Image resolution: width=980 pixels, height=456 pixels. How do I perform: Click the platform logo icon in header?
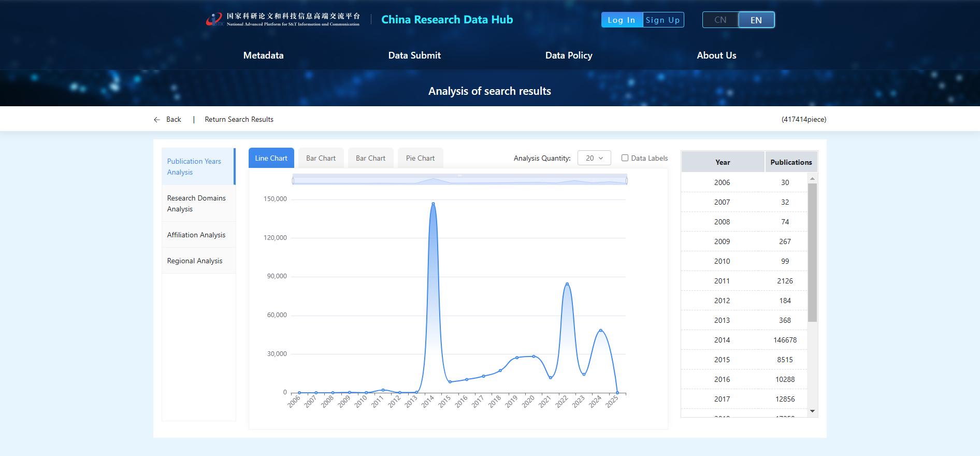coord(214,20)
